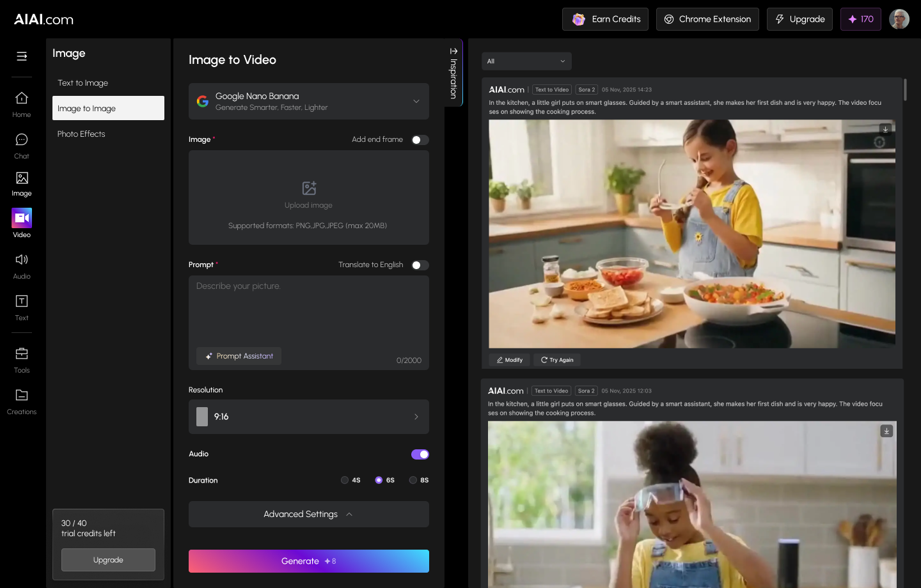Go to Home in sidebar
This screenshot has width=921, height=588.
coord(22,105)
